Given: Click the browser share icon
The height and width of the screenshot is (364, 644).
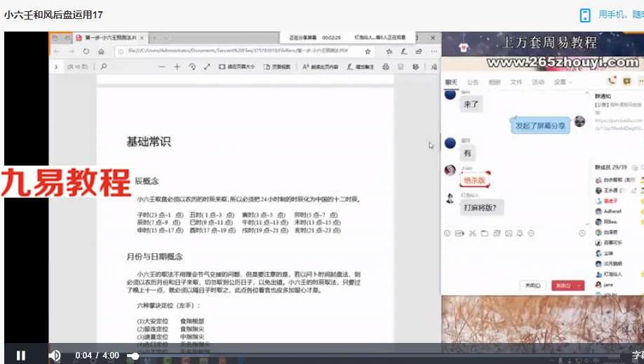Looking at the screenshot, I should 419,51.
